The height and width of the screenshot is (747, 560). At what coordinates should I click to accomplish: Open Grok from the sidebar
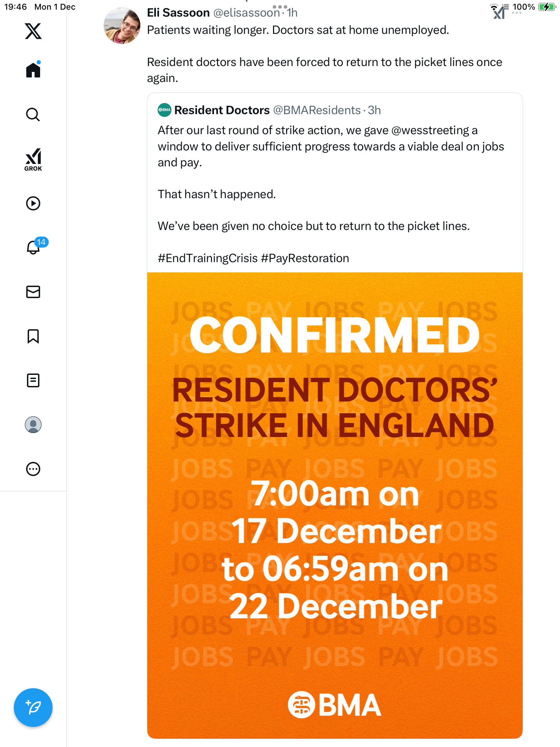(x=33, y=159)
